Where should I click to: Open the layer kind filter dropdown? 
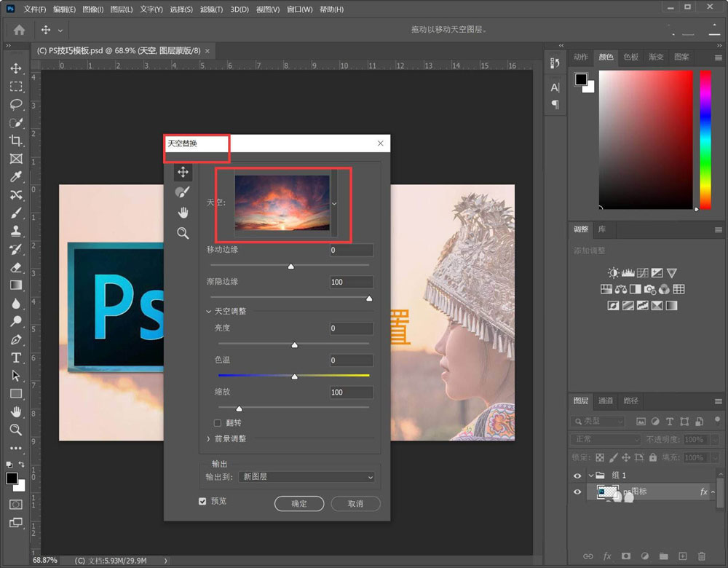coord(598,421)
